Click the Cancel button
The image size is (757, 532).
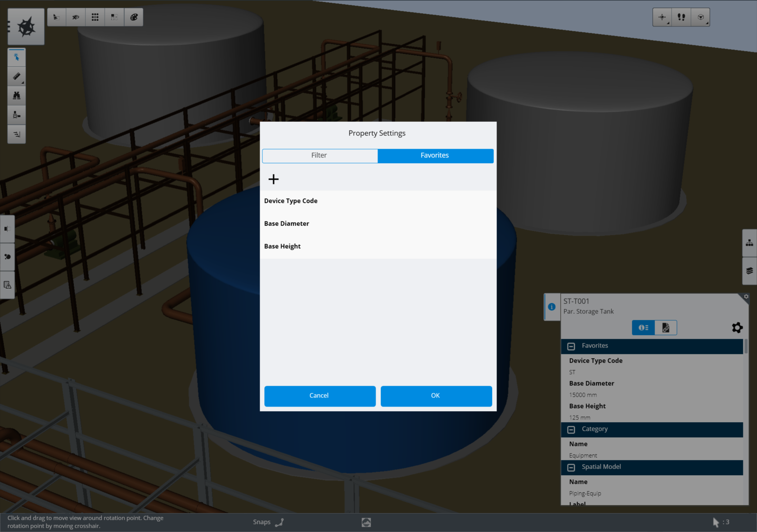pyautogui.click(x=320, y=396)
